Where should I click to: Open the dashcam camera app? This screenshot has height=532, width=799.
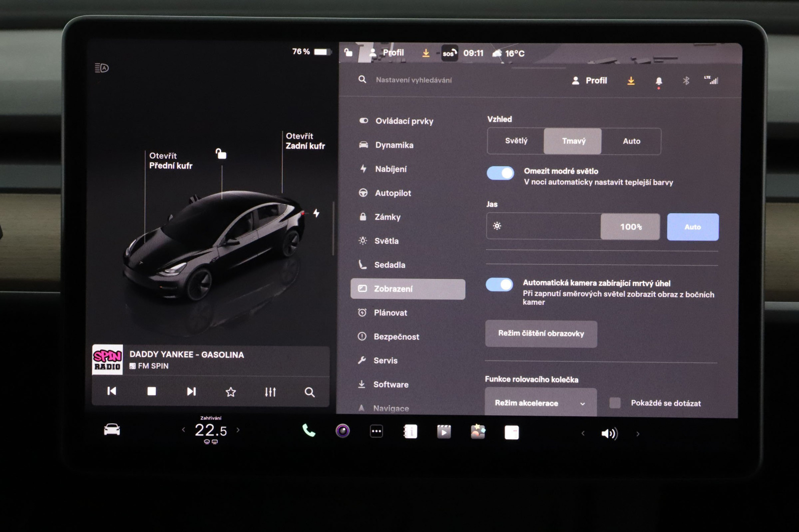(343, 431)
